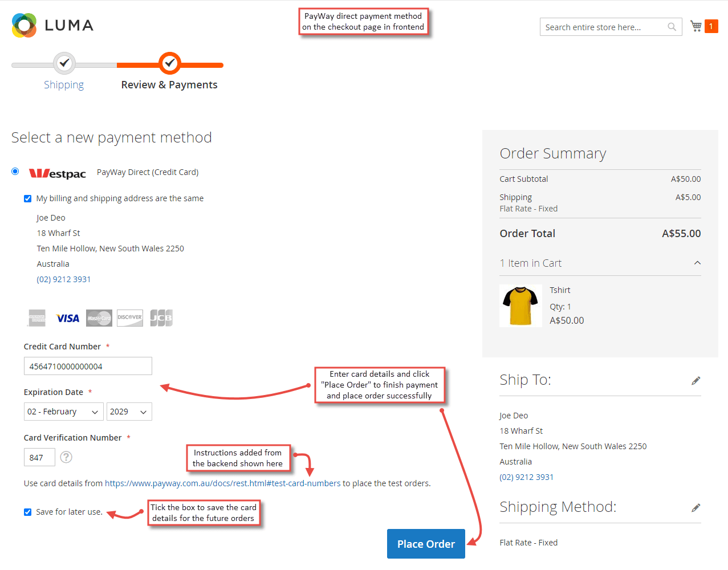Open the shopping cart icon
Screen dimensions: 728x570
click(x=696, y=26)
